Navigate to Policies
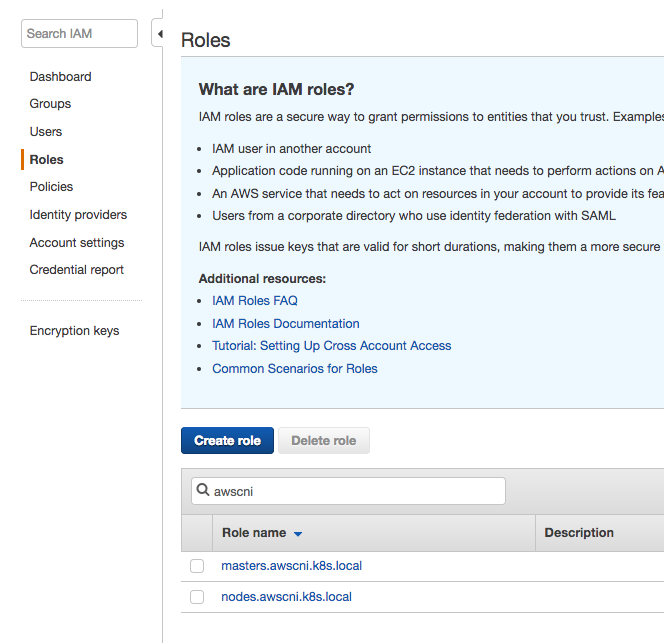The image size is (664, 643). click(51, 187)
